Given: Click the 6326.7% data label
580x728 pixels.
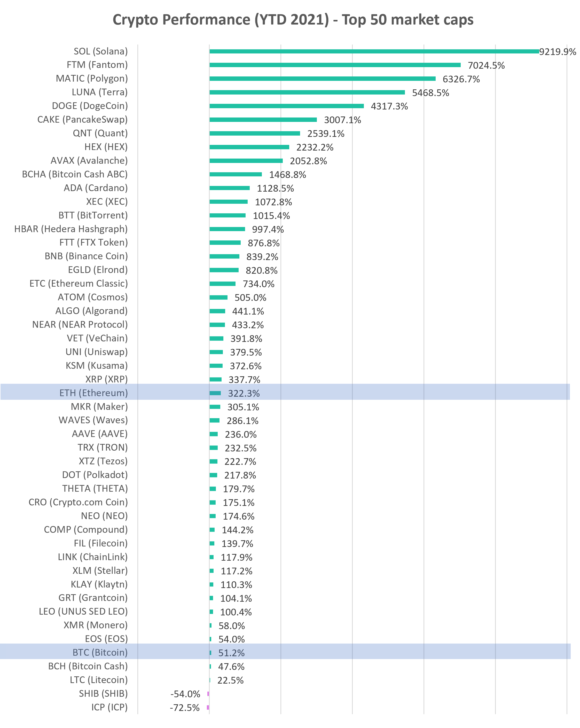Looking at the screenshot, I should (x=461, y=79).
